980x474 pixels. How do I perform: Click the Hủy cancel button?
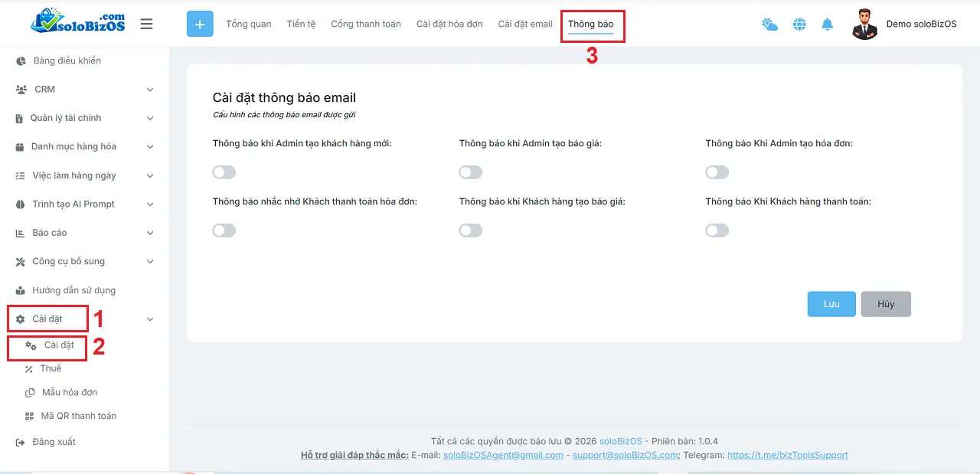tap(886, 304)
